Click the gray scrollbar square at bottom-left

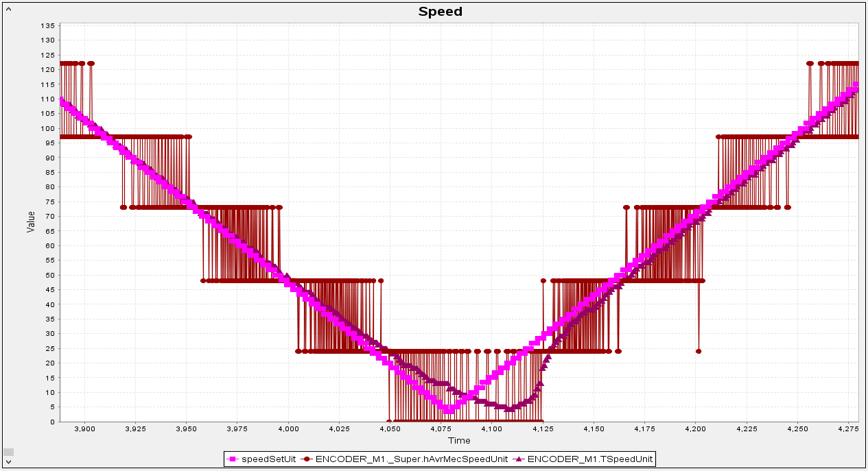9,452
